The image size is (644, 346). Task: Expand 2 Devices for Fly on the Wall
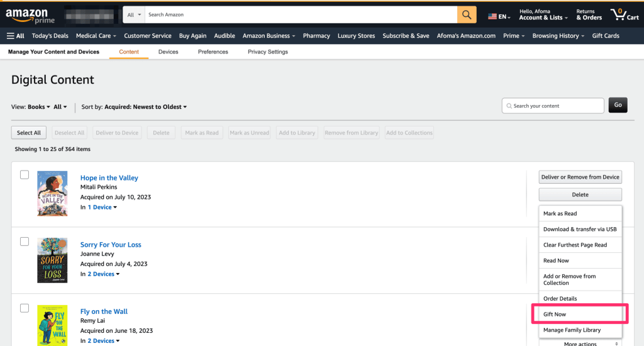click(x=104, y=340)
